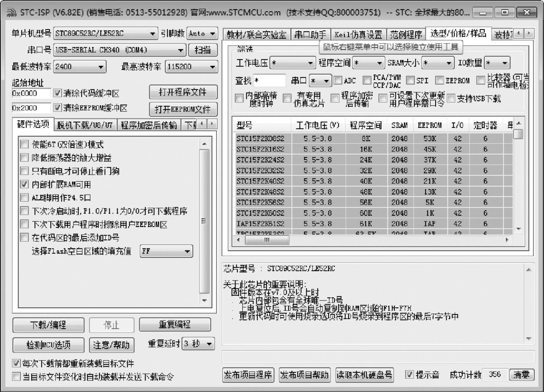Open the SRAM大小 filter dropdown
Image resolution: width=544 pixels, height=392 pixels.
click(x=438, y=63)
